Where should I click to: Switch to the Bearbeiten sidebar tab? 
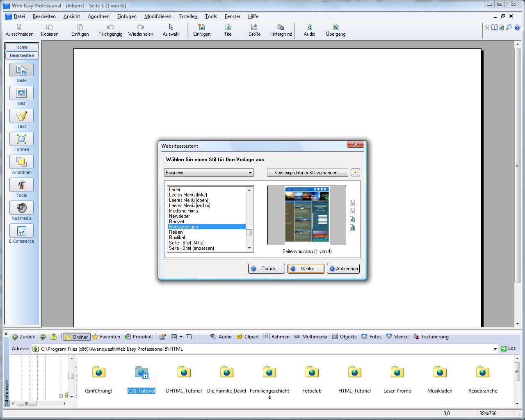(x=22, y=55)
